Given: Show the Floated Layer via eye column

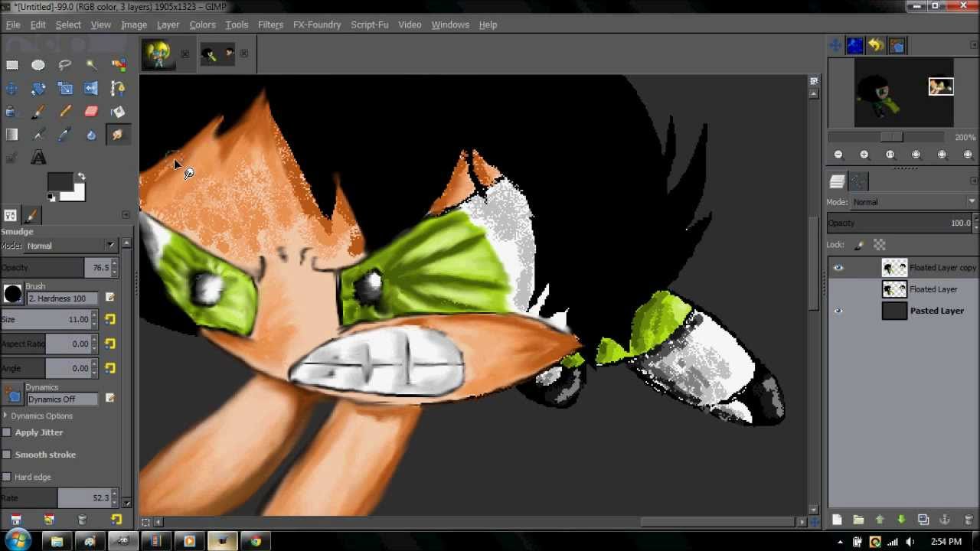Looking at the screenshot, I should coord(838,289).
